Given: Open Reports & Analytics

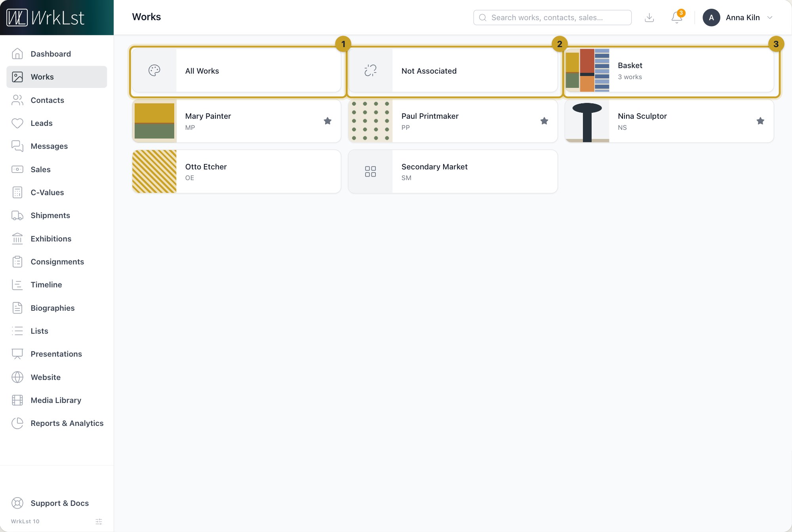Looking at the screenshot, I should [x=57, y=423].
